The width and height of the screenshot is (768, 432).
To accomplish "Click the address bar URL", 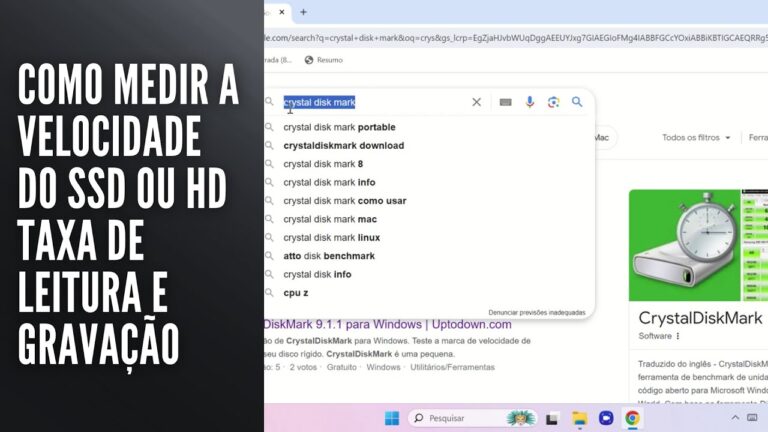I will (516, 38).
